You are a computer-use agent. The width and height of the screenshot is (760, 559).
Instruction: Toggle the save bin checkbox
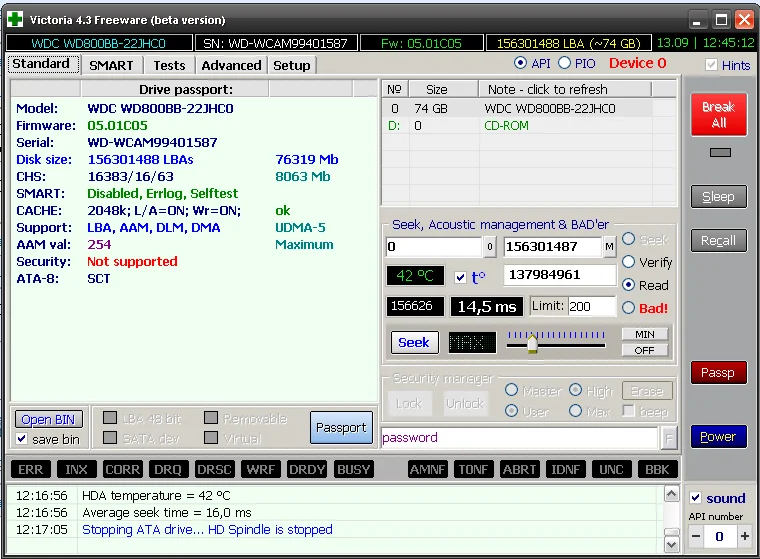[x=22, y=439]
